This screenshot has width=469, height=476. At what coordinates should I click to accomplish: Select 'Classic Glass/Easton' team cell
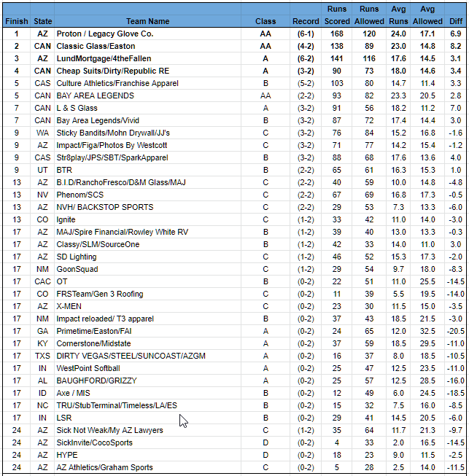[147, 46]
